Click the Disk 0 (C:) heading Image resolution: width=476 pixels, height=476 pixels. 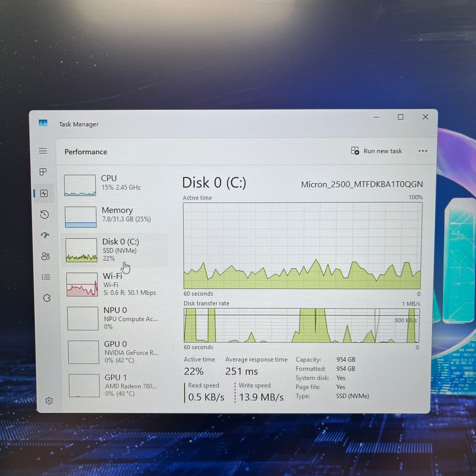click(x=214, y=183)
